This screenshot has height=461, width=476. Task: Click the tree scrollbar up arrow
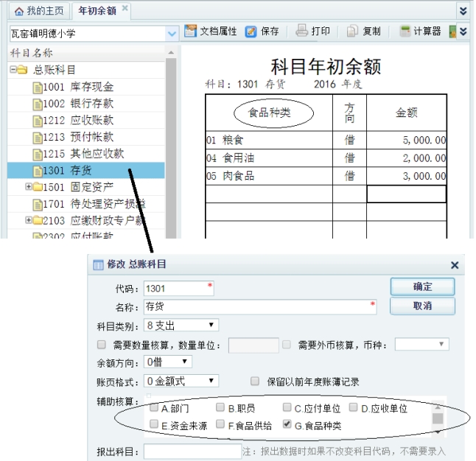171,53
